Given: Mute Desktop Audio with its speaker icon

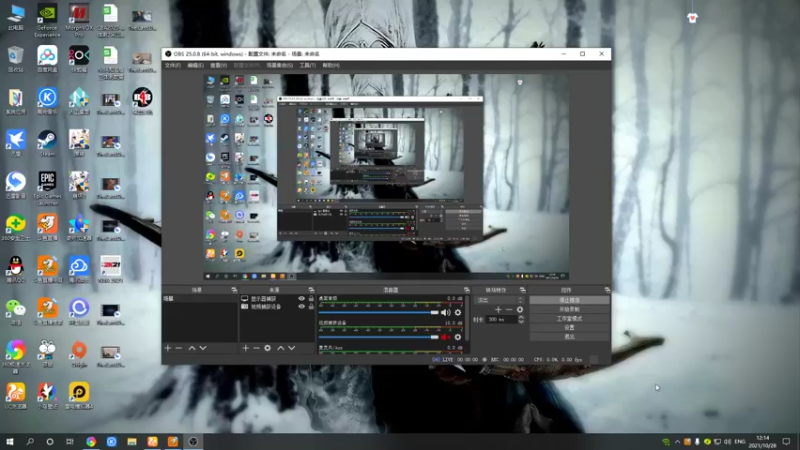Looking at the screenshot, I should (x=445, y=312).
